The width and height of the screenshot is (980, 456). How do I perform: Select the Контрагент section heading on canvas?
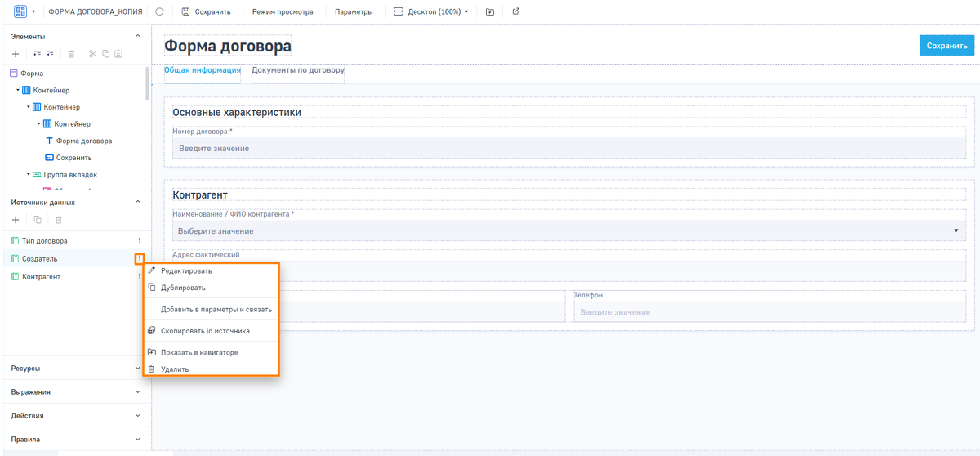pos(199,194)
